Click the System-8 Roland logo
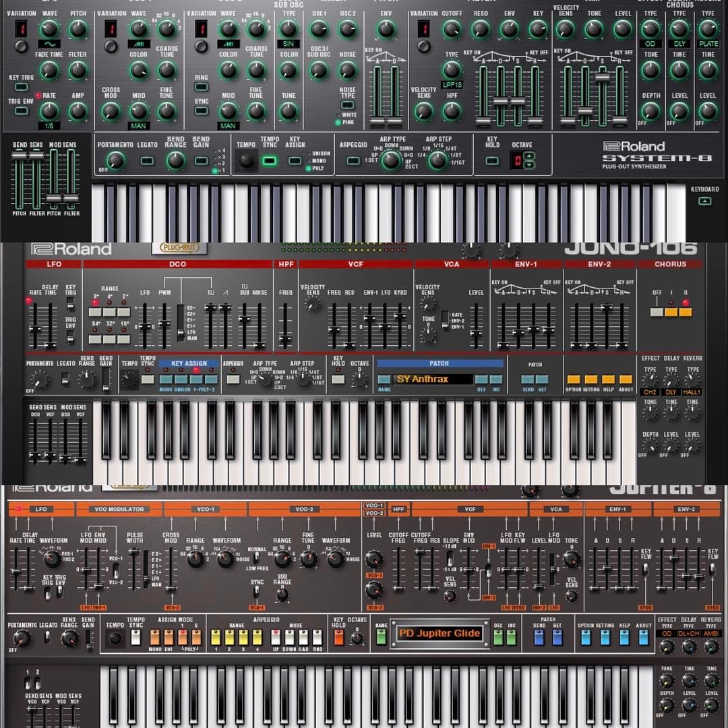The width and height of the screenshot is (728, 728). [x=634, y=146]
